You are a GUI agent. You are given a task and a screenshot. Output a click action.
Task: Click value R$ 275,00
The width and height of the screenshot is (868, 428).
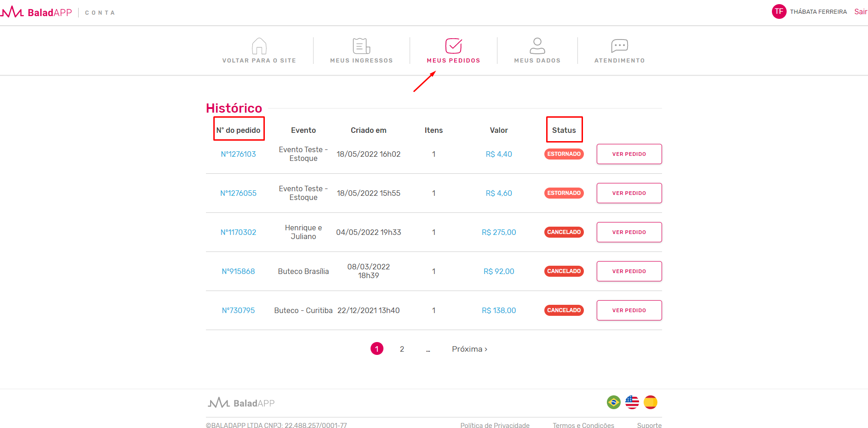499,232
